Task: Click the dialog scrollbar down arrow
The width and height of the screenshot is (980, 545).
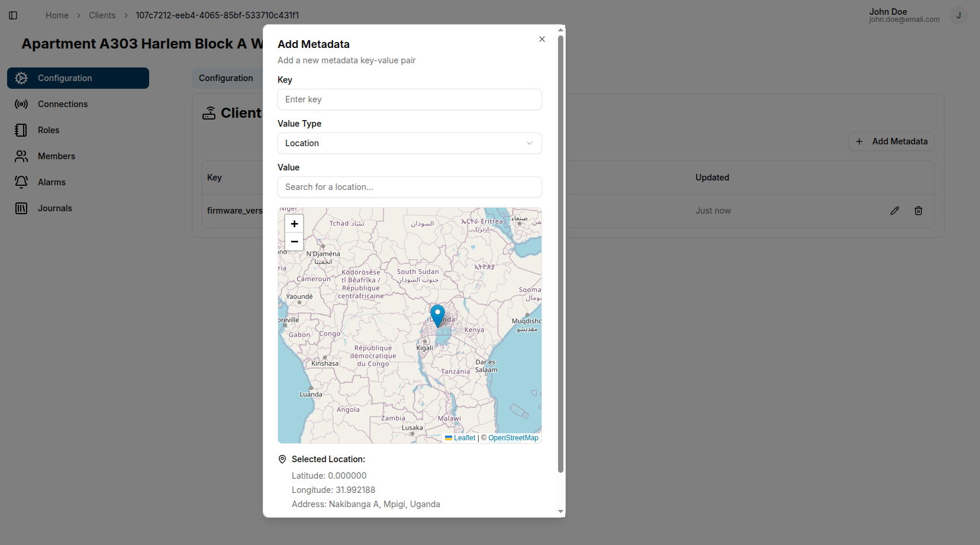Action: coord(560,511)
